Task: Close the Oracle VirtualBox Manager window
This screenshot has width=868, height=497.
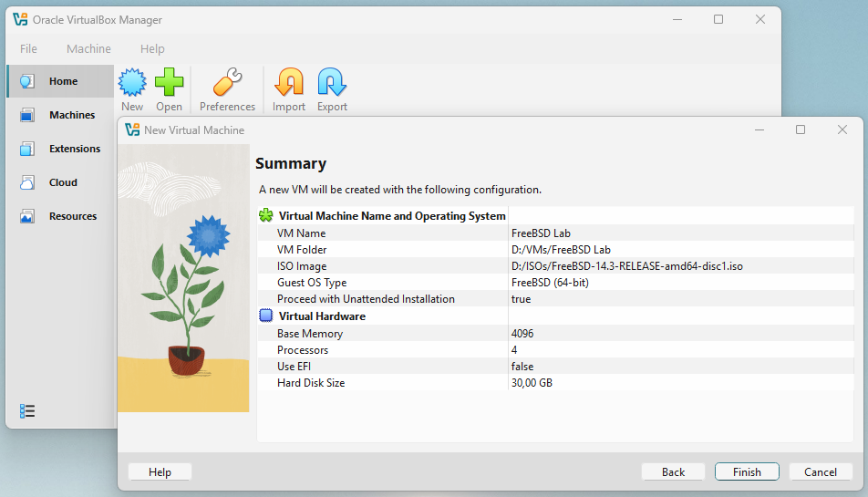Action: [760, 19]
